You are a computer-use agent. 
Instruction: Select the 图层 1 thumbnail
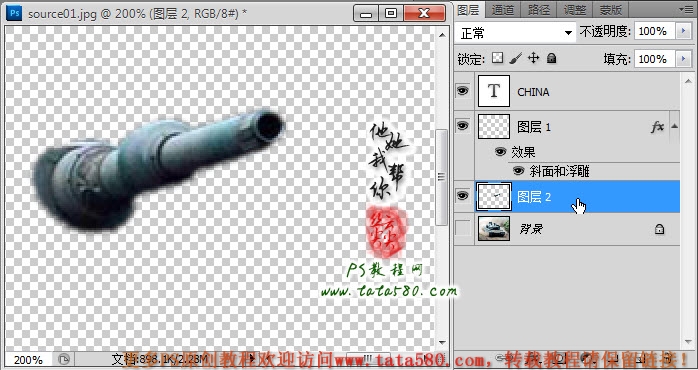point(494,126)
